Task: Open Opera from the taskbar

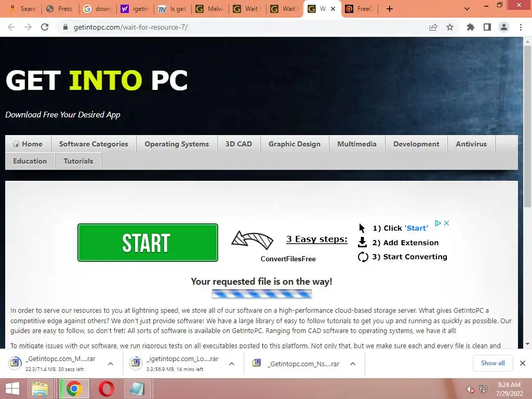Action: click(106, 389)
